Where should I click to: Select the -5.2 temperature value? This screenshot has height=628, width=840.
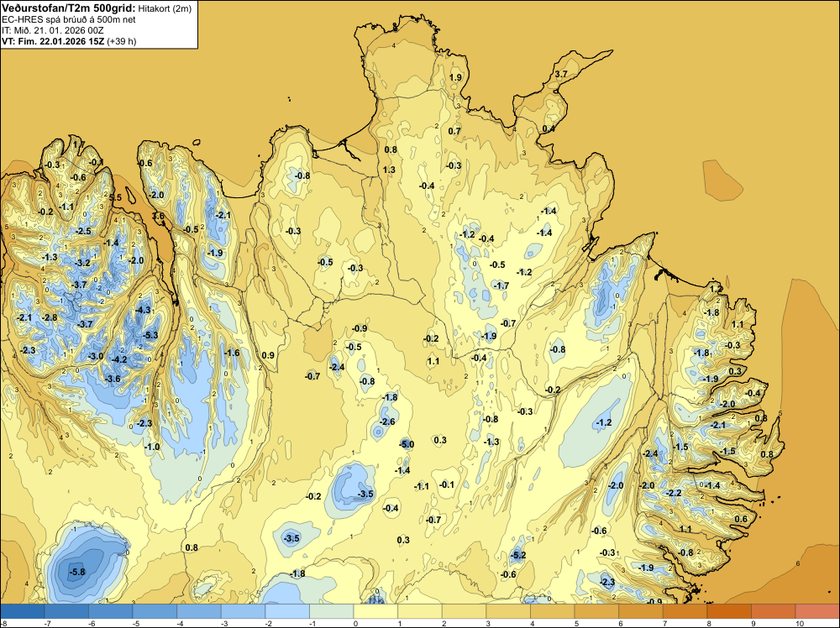(518, 555)
